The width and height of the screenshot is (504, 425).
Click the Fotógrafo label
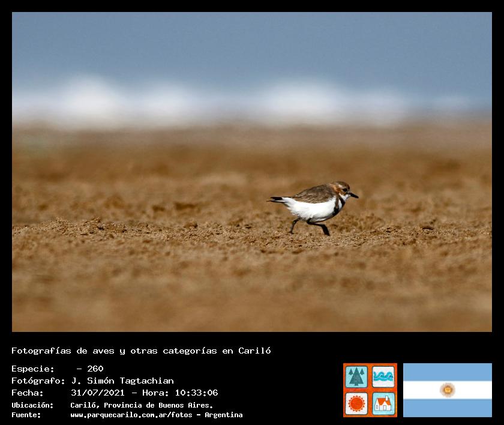(38, 381)
